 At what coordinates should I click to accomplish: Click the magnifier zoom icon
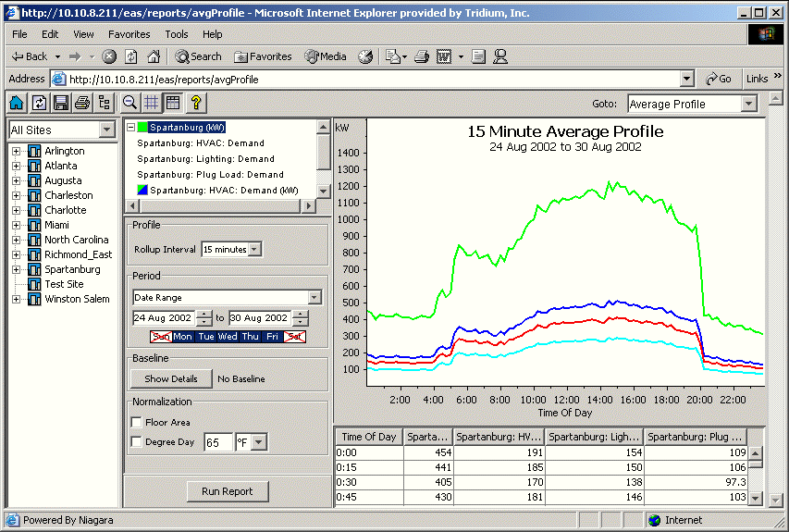(x=130, y=103)
